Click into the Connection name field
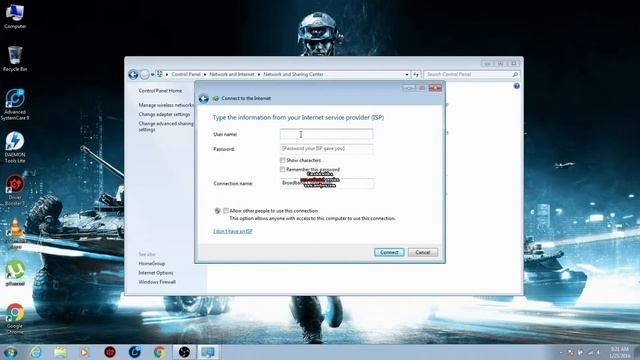 pyautogui.click(x=326, y=183)
